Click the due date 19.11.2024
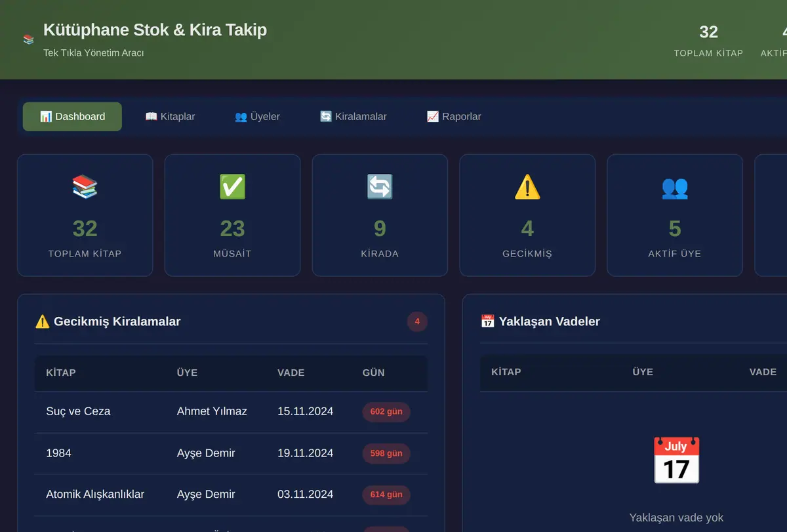 [x=305, y=453]
